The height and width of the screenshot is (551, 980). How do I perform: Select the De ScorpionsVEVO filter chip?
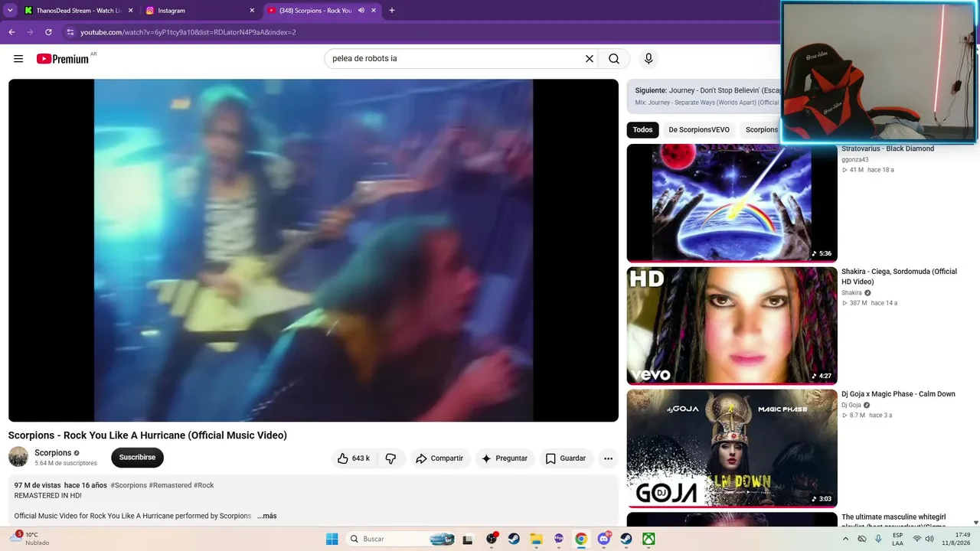[699, 129]
